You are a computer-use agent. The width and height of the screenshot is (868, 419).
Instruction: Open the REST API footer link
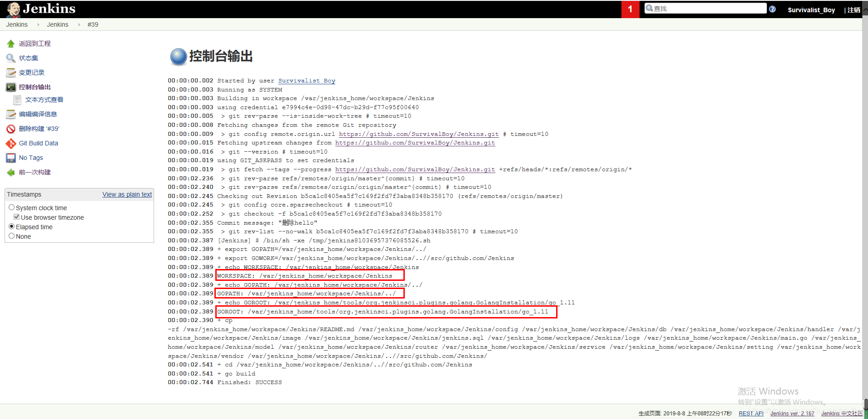pos(751,413)
